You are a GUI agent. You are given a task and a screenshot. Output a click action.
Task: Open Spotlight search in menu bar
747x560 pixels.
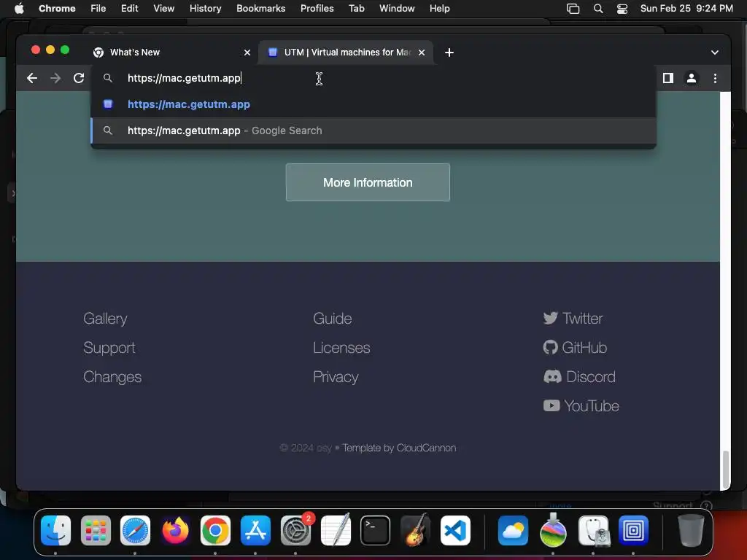(598, 9)
